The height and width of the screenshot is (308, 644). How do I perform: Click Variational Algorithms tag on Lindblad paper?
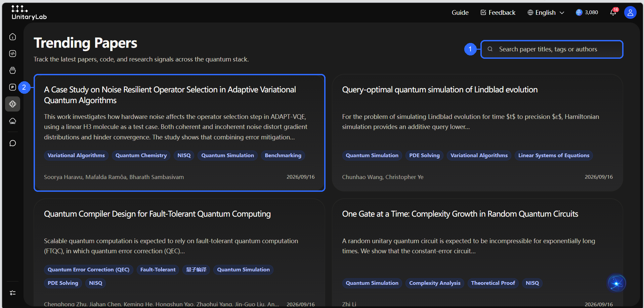coord(479,156)
